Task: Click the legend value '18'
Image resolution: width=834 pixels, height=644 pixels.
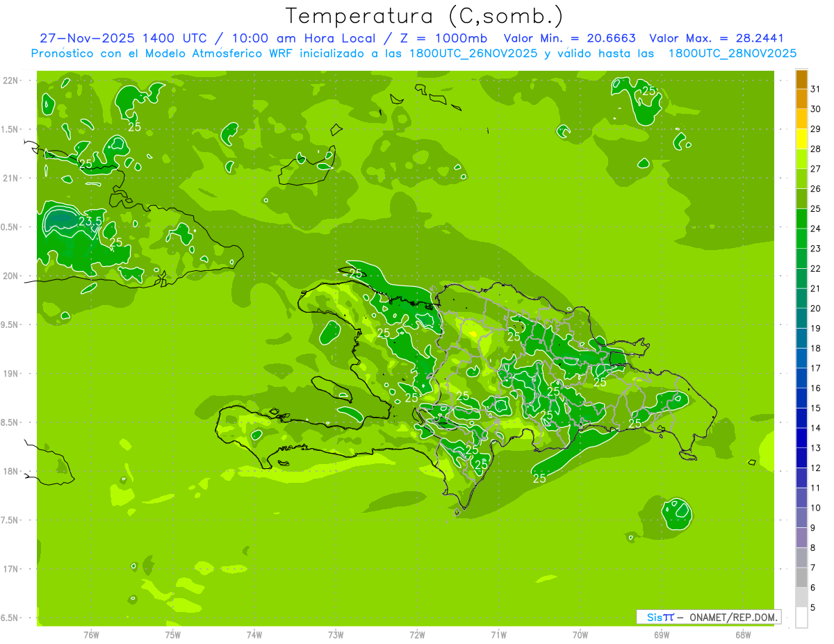Action: coord(816,349)
